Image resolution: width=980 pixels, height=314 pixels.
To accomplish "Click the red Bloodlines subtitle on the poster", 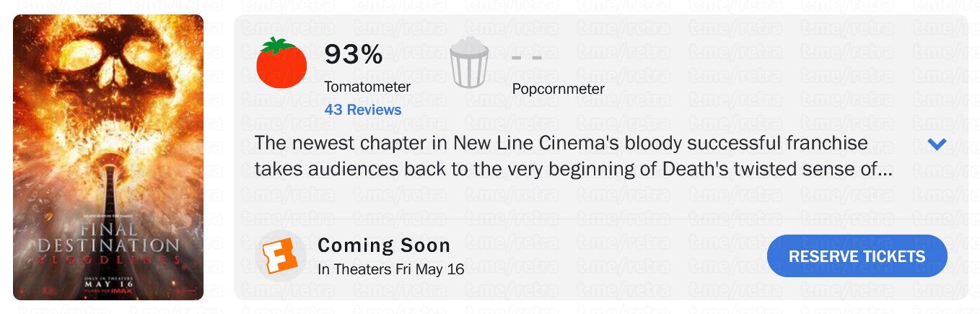I will (108, 260).
